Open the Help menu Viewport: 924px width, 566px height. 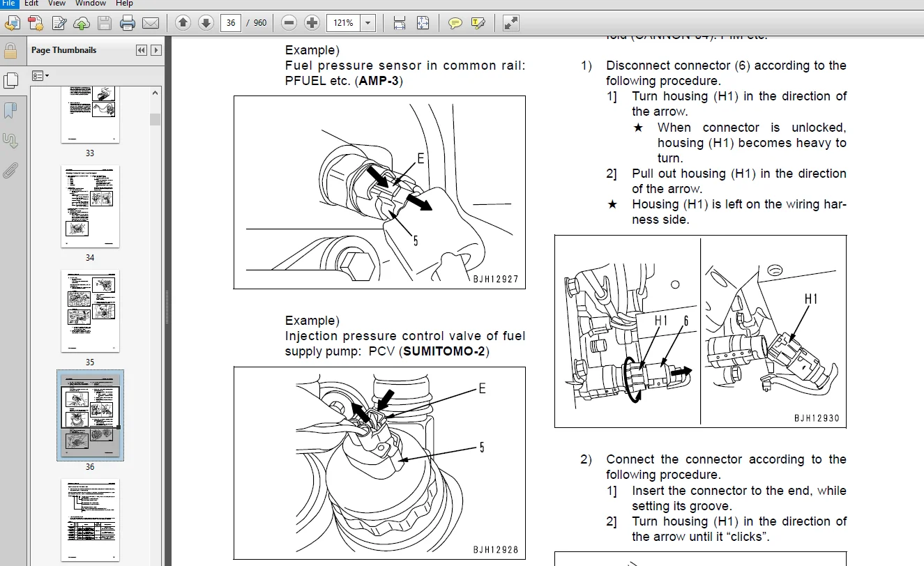124,3
